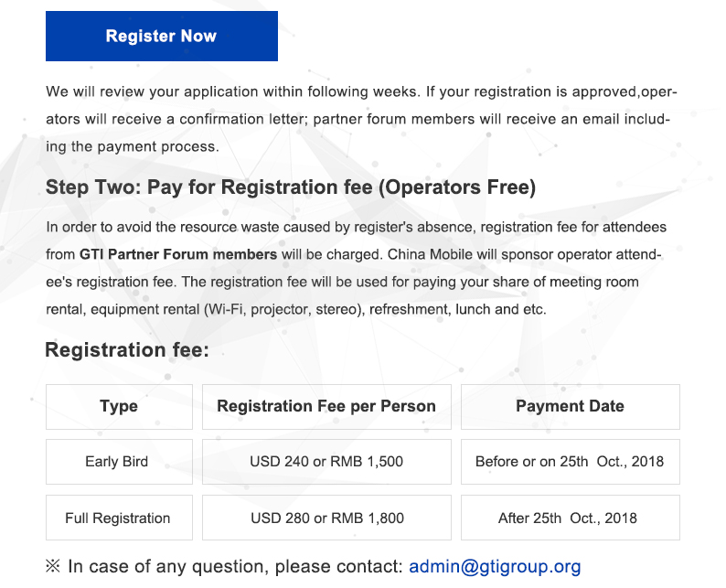Image resolution: width=726 pixels, height=588 pixels.
Task: Click the reference mark symbol before contact note
Action: pos(53,566)
